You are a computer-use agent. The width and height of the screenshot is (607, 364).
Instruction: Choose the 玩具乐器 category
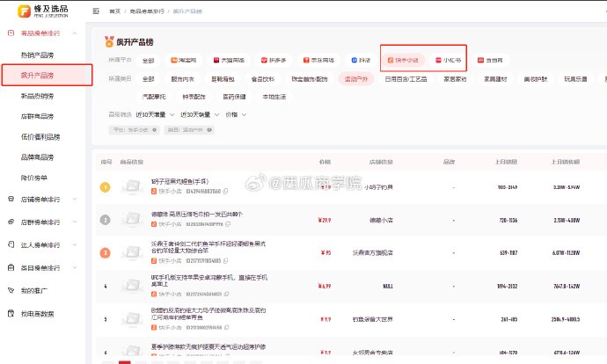[x=575, y=79]
